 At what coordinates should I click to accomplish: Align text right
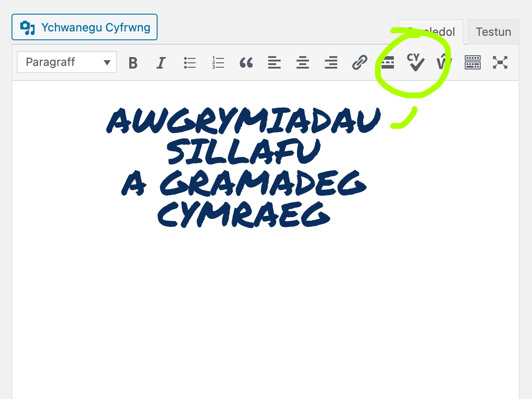(x=331, y=63)
